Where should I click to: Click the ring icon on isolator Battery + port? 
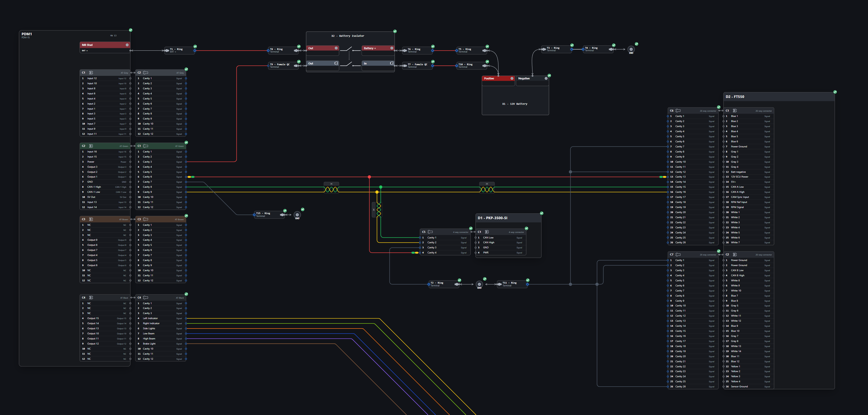(x=392, y=48)
